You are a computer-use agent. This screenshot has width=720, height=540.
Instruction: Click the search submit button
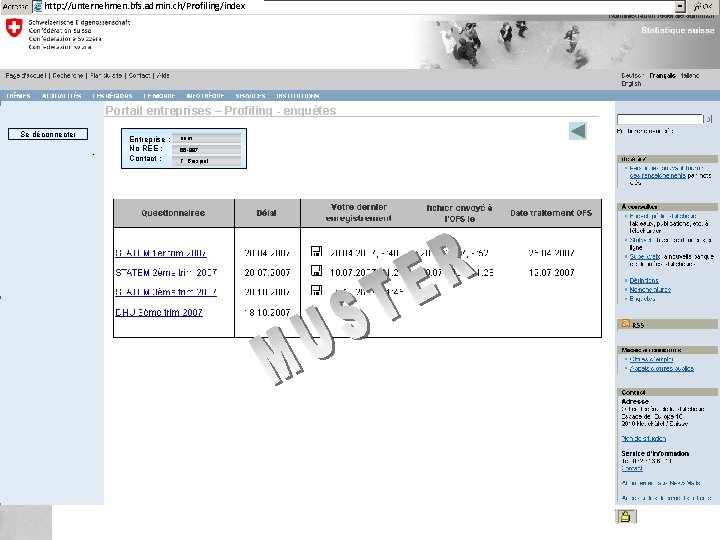click(708, 119)
